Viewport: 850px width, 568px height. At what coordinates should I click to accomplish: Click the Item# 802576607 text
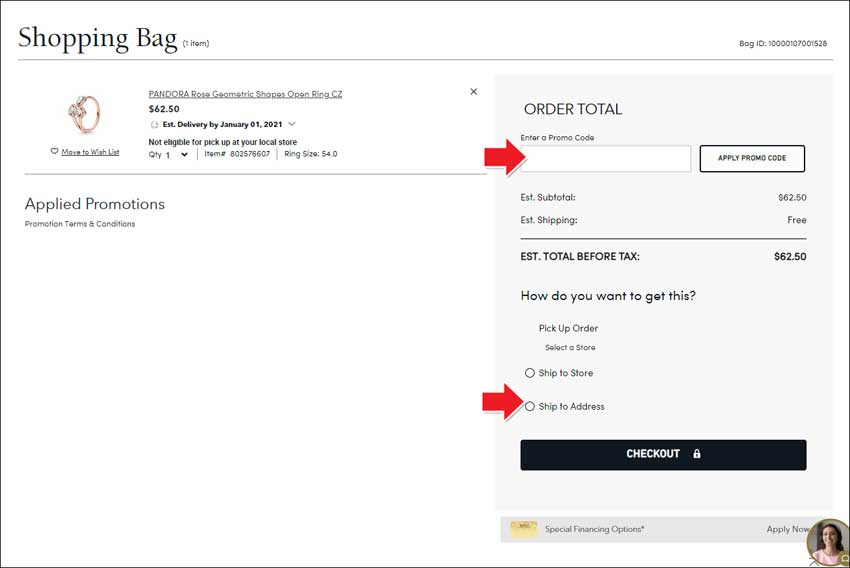pos(237,154)
